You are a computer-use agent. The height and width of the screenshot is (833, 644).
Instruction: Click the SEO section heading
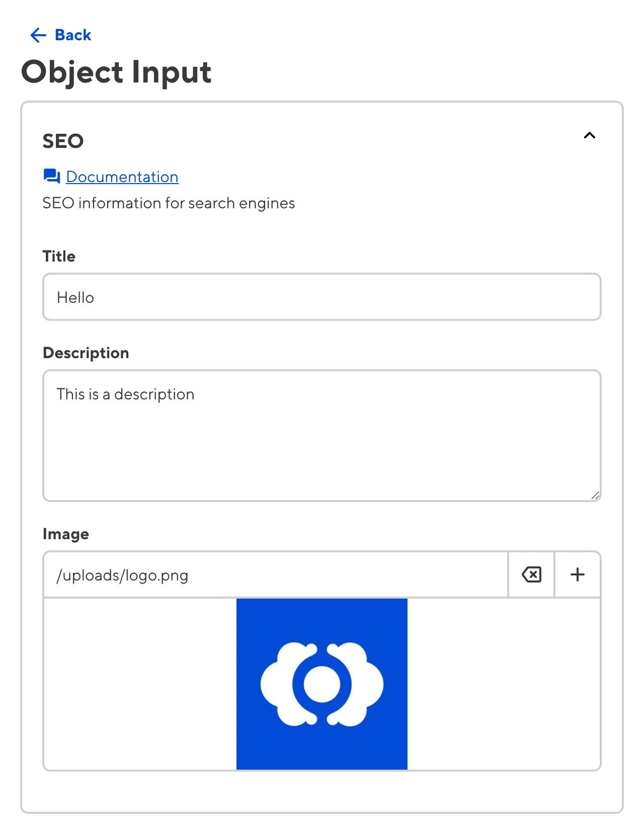pyautogui.click(x=63, y=141)
